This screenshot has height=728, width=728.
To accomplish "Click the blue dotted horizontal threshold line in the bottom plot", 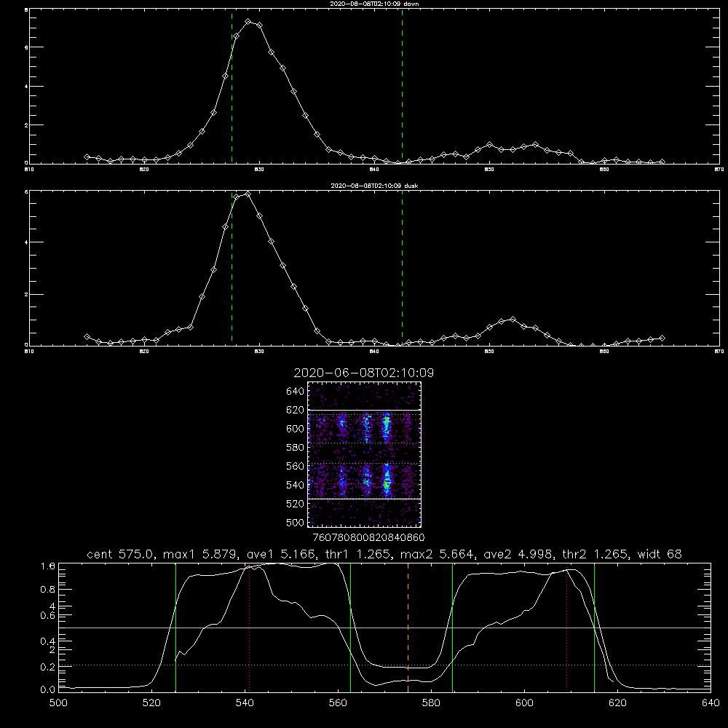I will (384, 665).
